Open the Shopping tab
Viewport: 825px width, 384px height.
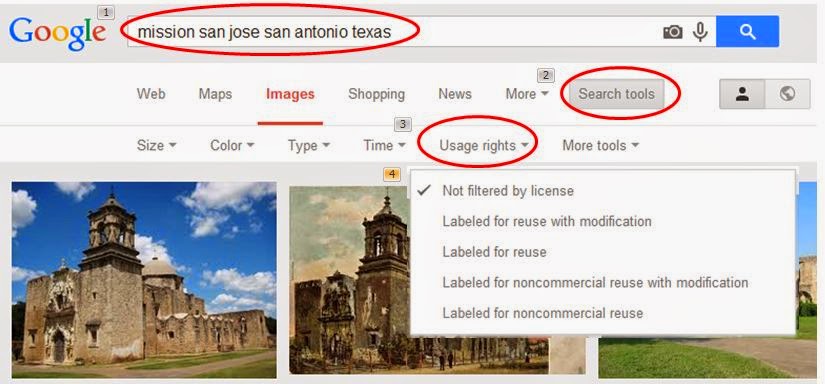click(376, 94)
